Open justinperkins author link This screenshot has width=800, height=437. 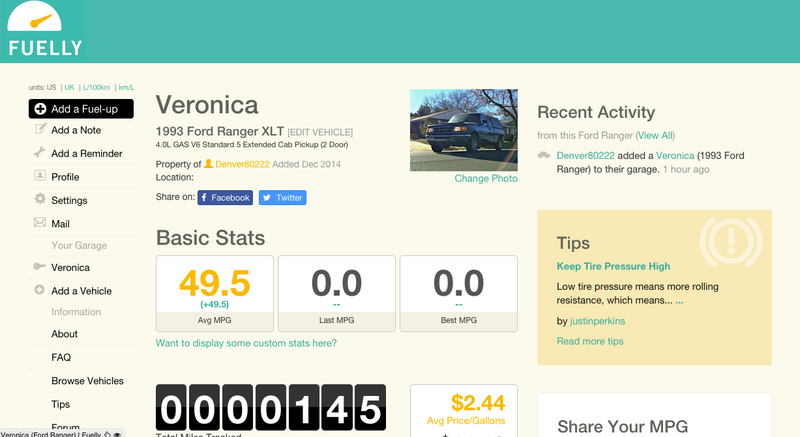click(x=597, y=321)
